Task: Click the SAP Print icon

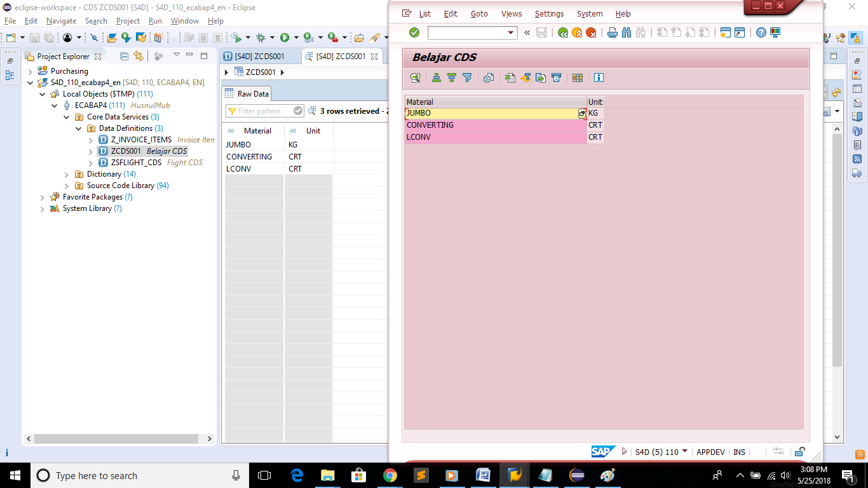Action: point(613,32)
